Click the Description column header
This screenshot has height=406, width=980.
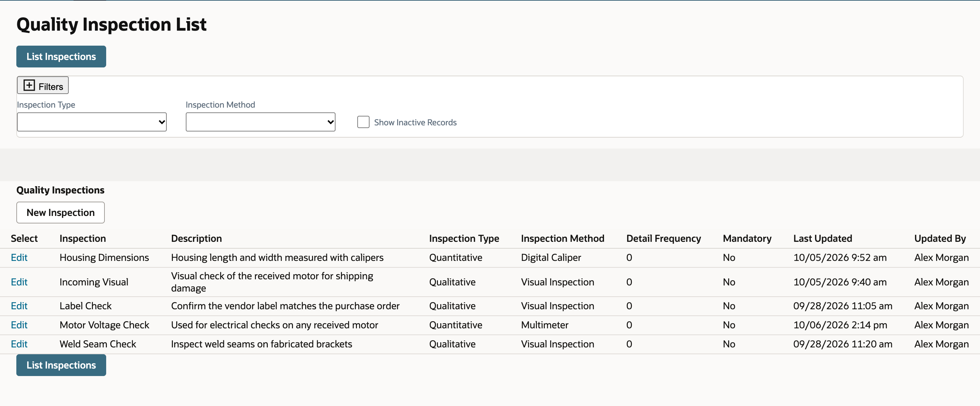[196, 238]
